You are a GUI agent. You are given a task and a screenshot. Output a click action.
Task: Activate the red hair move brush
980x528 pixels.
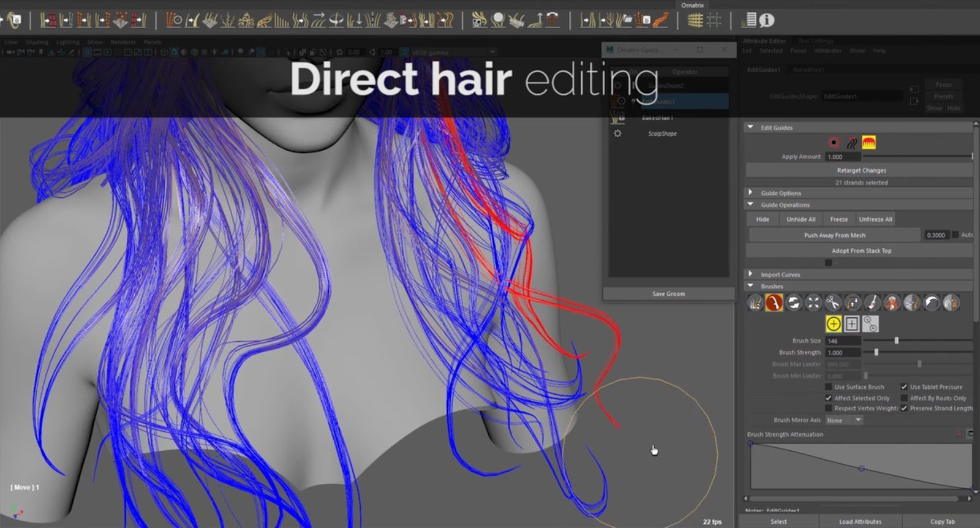pyautogui.click(x=774, y=303)
